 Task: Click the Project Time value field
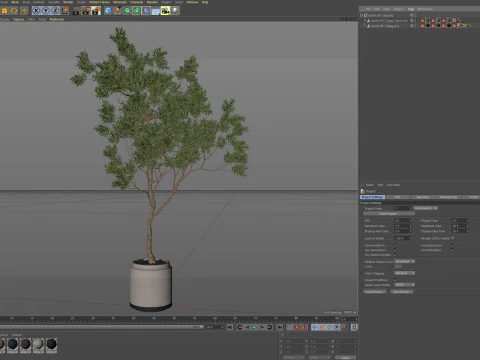tap(460, 221)
